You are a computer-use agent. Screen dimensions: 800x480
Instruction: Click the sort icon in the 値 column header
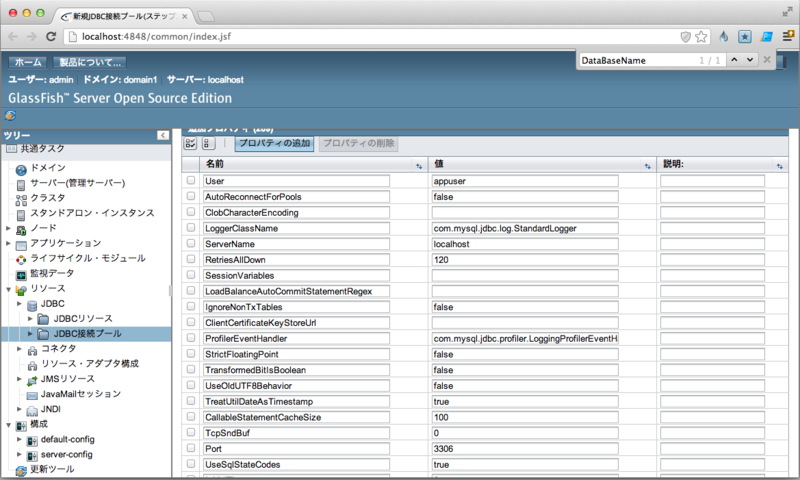click(648, 164)
